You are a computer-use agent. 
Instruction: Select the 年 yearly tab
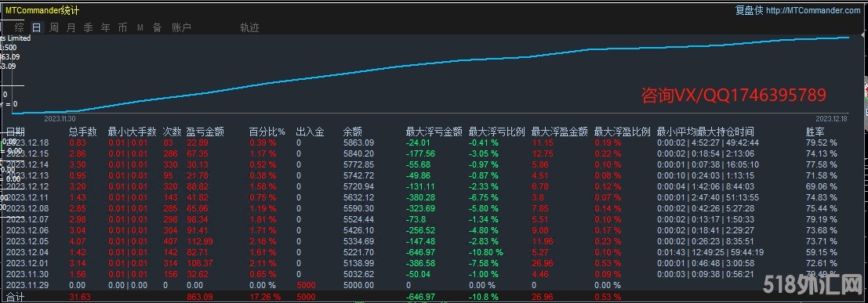pyautogui.click(x=105, y=27)
